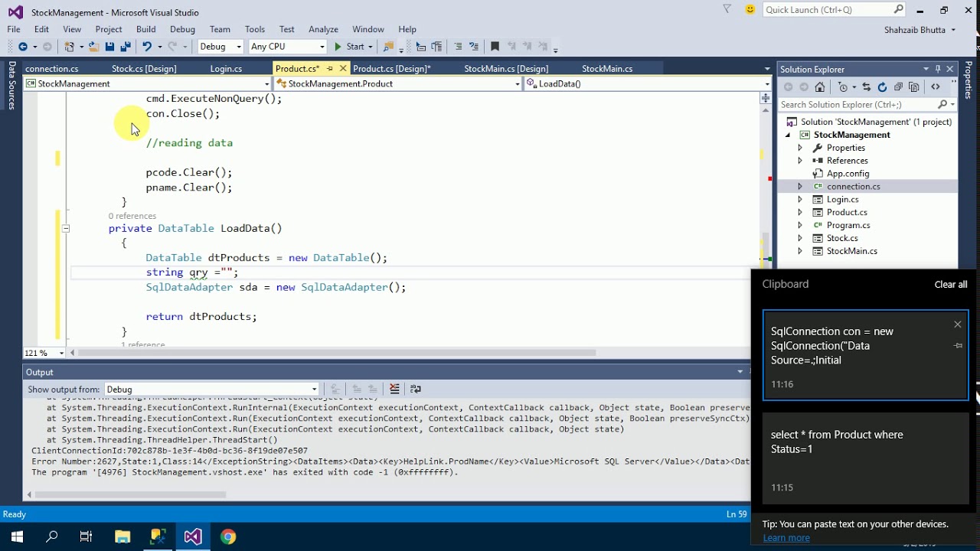Screen dimensions: 980x551
Task: Expand the References node in Solution Explorer
Action: (800, 161)
